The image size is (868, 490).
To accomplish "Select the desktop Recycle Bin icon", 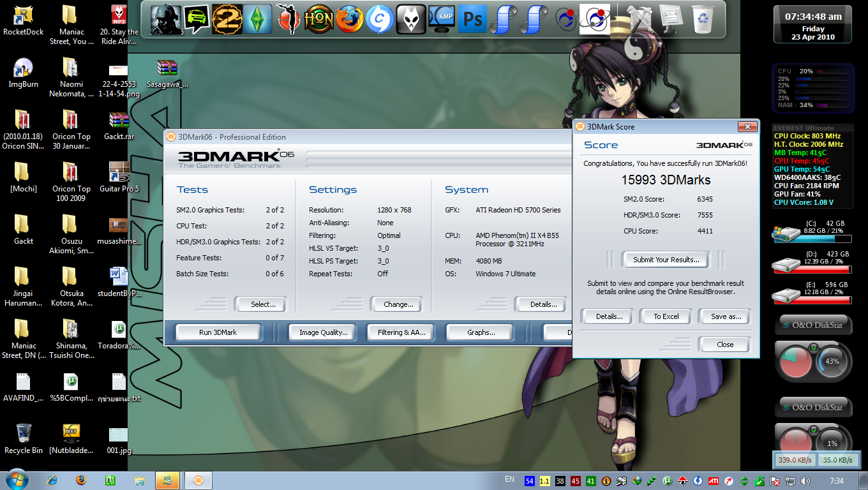I will 24,439.
